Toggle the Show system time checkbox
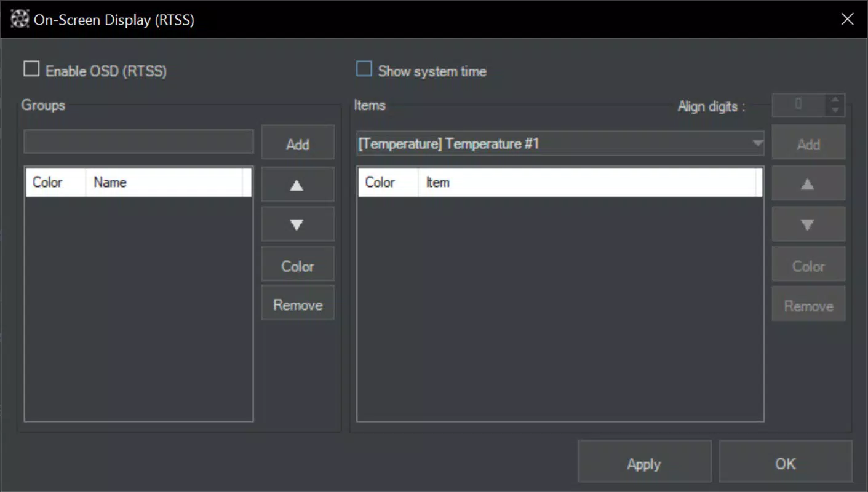Image resolution: width=868 pixels, height=492 pixels. pos(364,69)
